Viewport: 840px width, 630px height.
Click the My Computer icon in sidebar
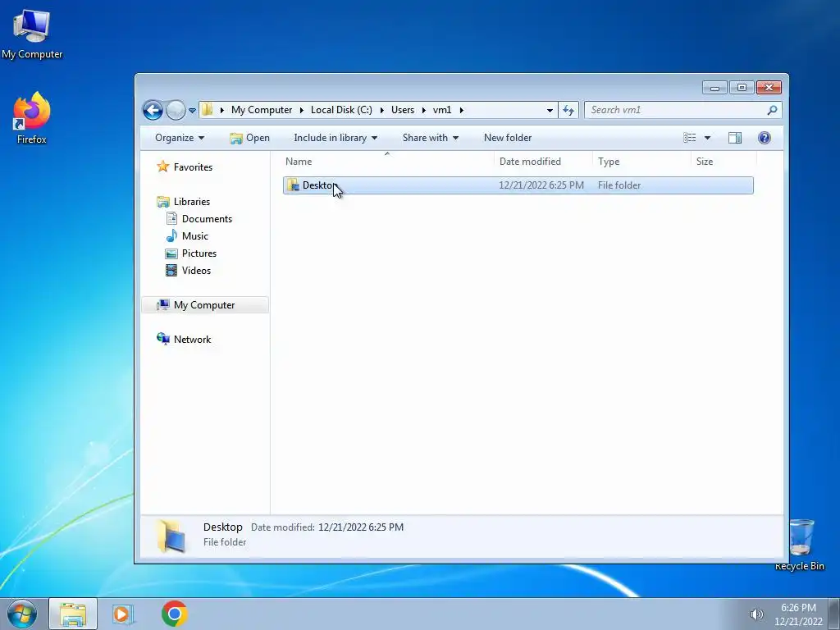163,305
